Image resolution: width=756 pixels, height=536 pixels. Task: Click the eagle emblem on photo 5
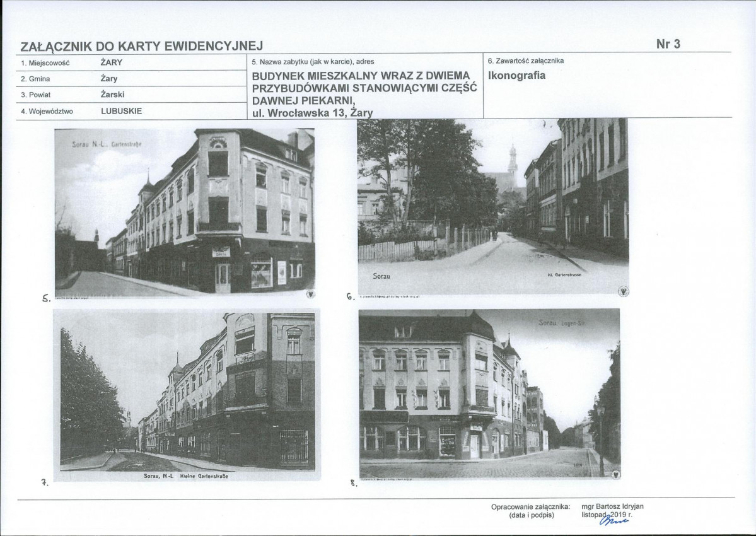310,294
